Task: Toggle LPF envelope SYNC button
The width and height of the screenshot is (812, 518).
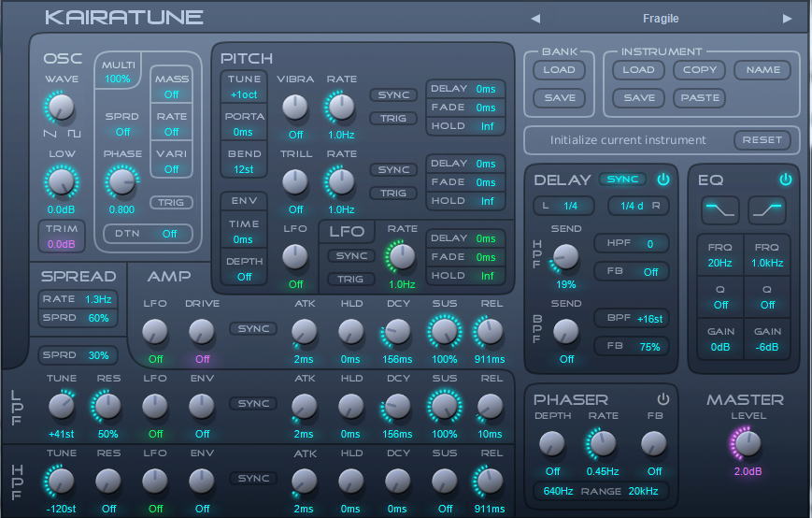Action: (253, 404)
